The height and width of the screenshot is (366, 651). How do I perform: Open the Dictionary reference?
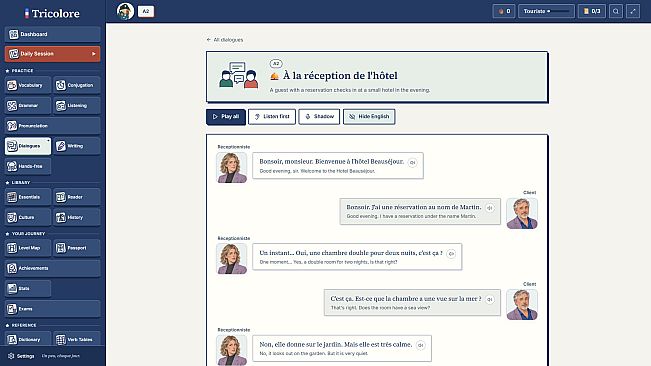pyautogui.click(x=28, y=339)
